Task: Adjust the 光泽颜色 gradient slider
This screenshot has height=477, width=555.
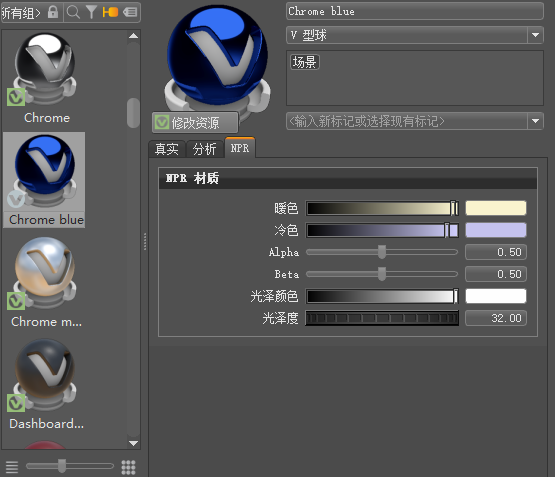Action: tap(382, 296)
